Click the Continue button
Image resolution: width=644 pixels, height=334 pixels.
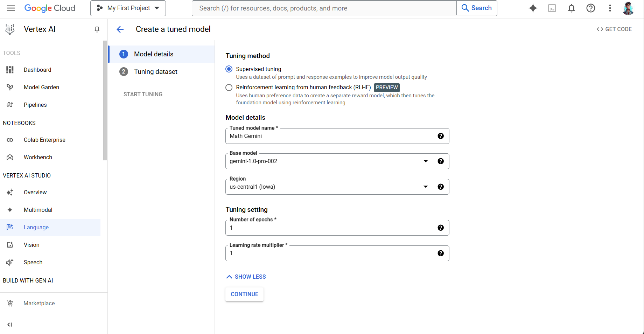(x=244, y=294)
